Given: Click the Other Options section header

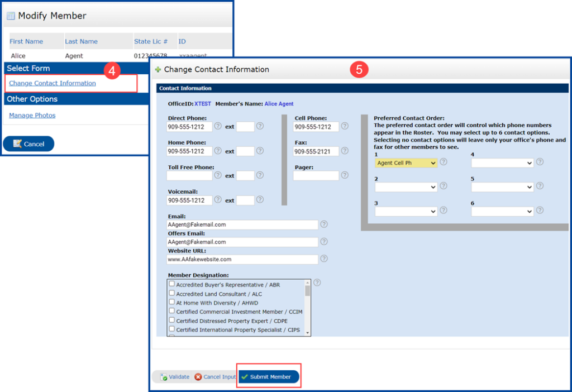Looking at the screenshot, I should (34, 99).
